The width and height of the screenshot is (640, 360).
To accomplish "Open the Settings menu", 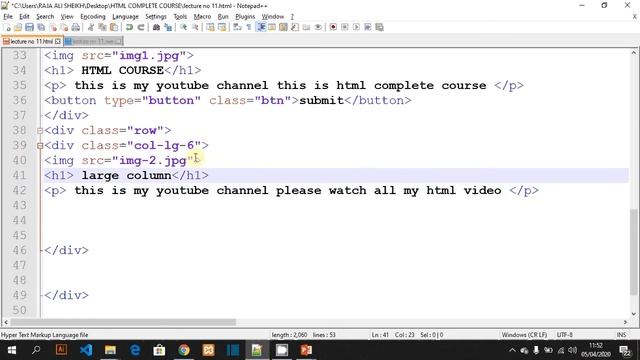I will (x=156, y=16).
